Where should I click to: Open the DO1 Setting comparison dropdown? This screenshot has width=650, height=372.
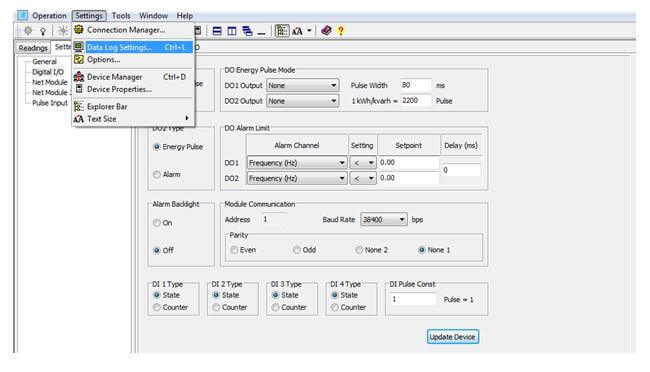(x=363, y=163)
